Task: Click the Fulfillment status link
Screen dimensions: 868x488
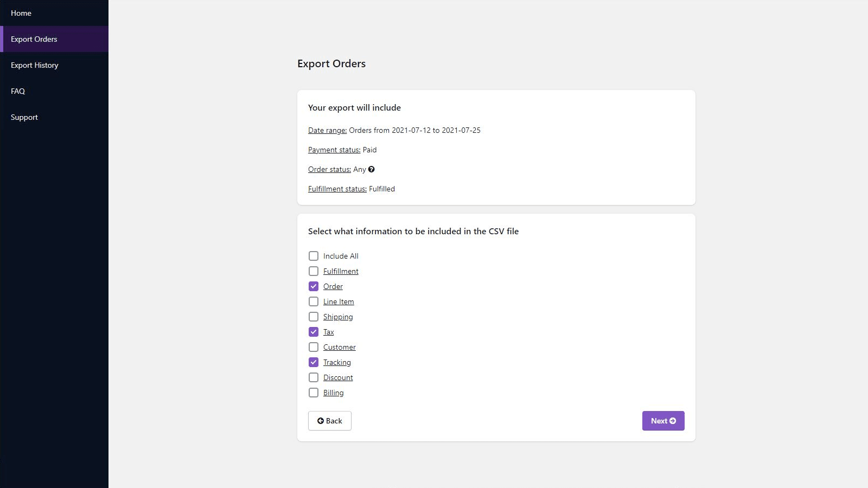Action: point(337,189)
